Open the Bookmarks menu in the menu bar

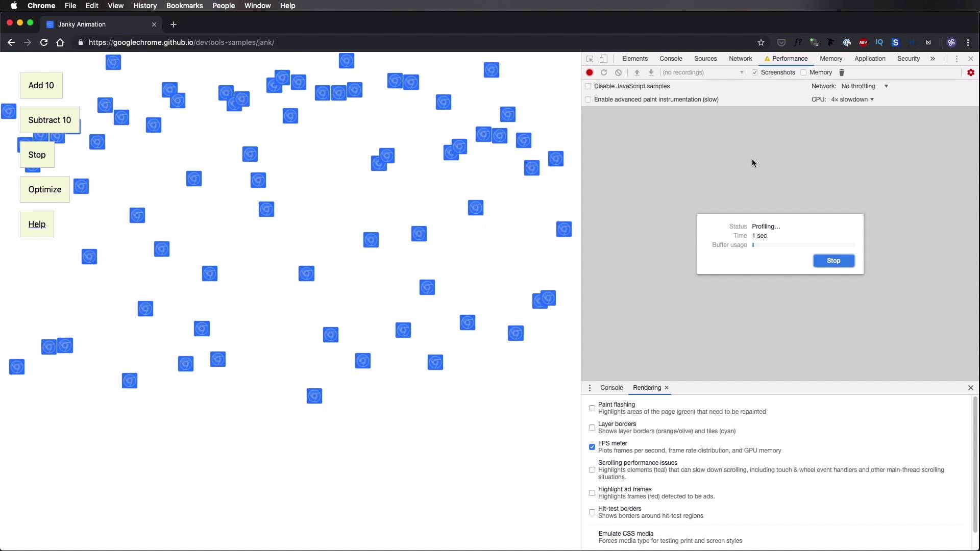(x=184, y=6)
